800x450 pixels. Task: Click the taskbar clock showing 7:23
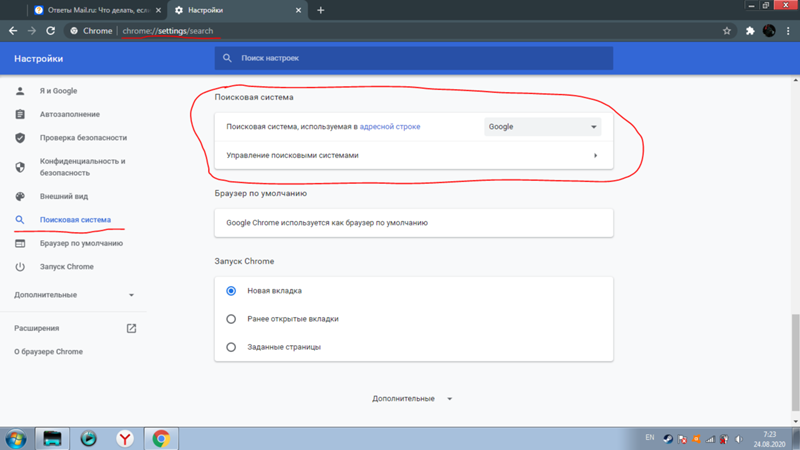[x=769, y=439]
